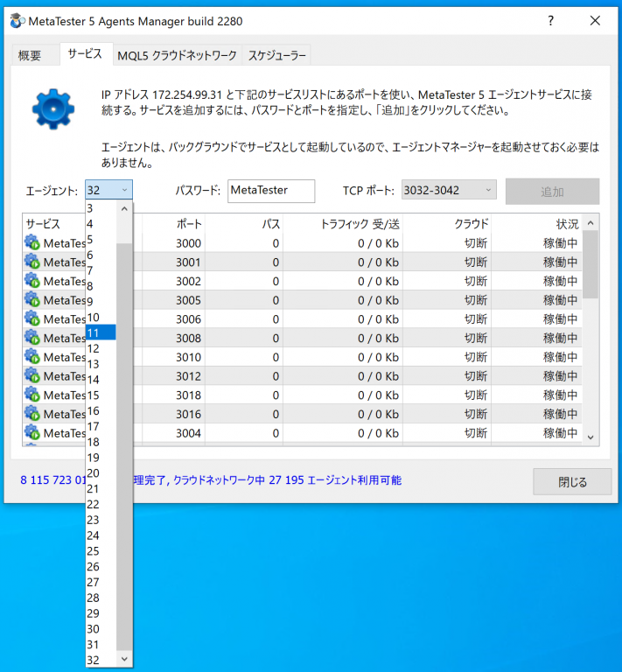Open the TCP port 3032-3042 dropdown
Image resolution: width=622 pixels, height=672 pixels.
pos(448,190)
